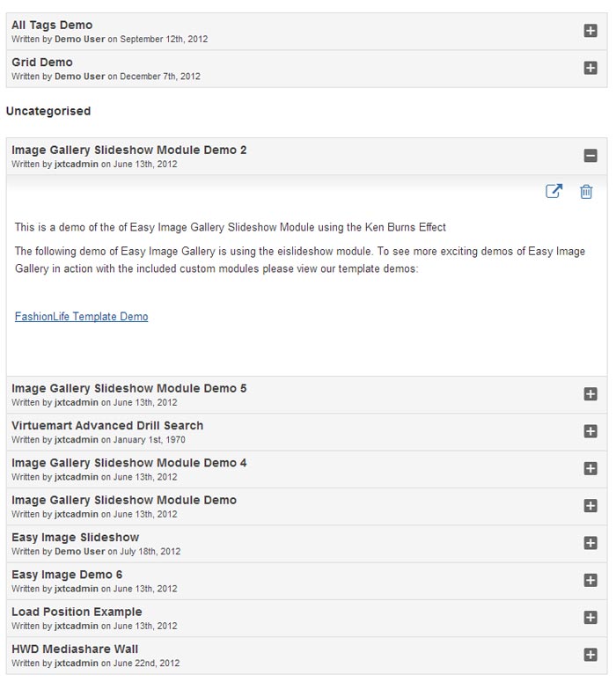Click the January 1st, 1970 byline

99,440
